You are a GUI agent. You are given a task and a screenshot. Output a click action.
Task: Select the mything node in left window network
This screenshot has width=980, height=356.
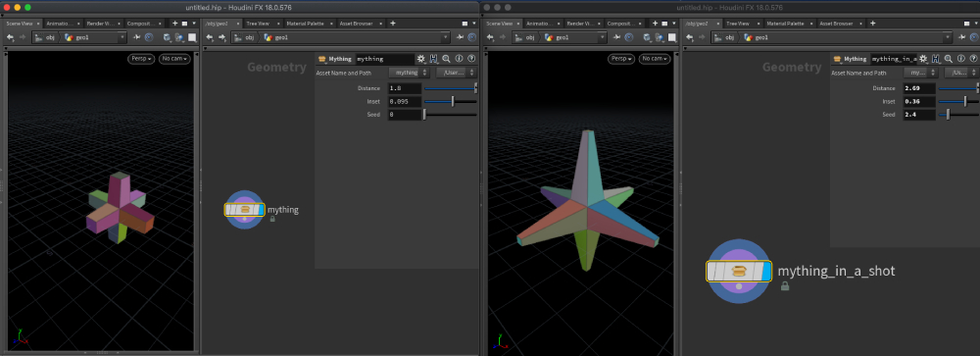(244, 210)
